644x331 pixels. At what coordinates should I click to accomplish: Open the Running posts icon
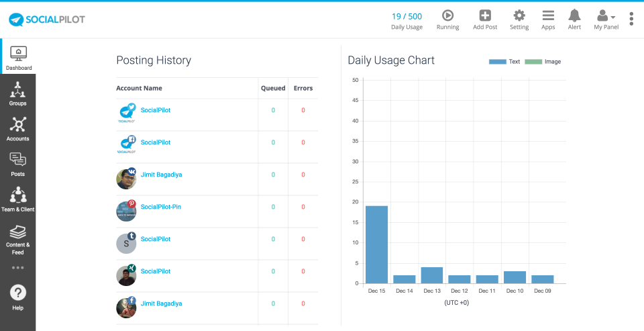click(x=447, y=16)
